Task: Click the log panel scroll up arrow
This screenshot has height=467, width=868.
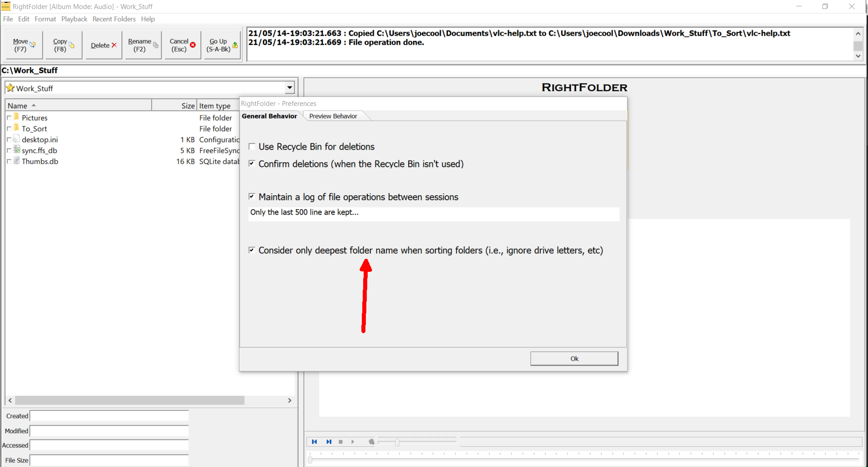Action: [x=858, y=33]
